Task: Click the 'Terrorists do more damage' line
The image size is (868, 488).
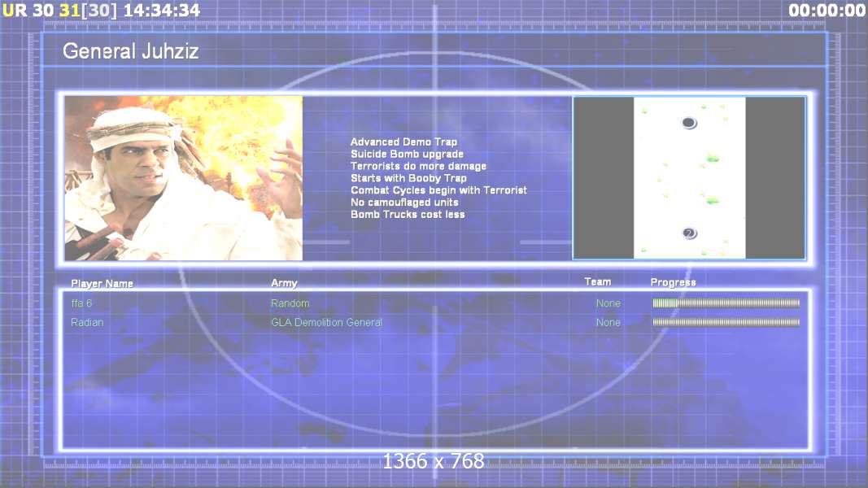Action: 418,166
